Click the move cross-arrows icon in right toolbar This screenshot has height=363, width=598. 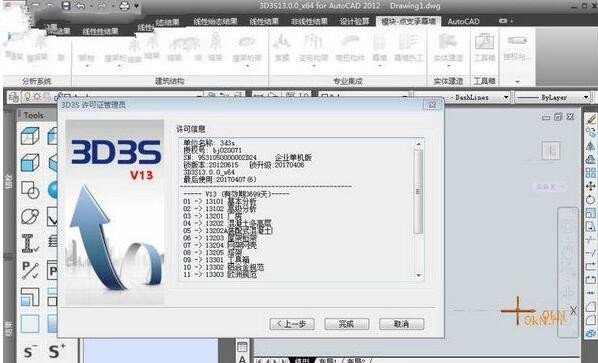click(590, 186)
